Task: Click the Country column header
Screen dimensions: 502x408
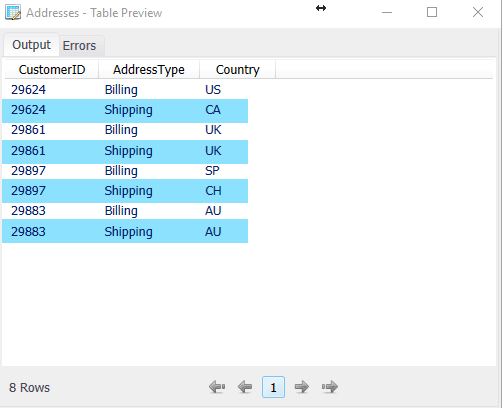Action: pos(237,70)
